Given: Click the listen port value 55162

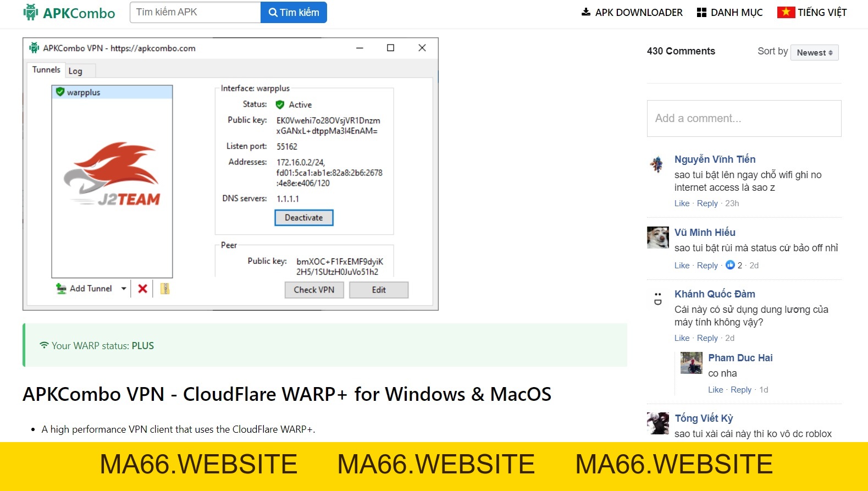Looking at the screenshot, I should pos(287,147).
